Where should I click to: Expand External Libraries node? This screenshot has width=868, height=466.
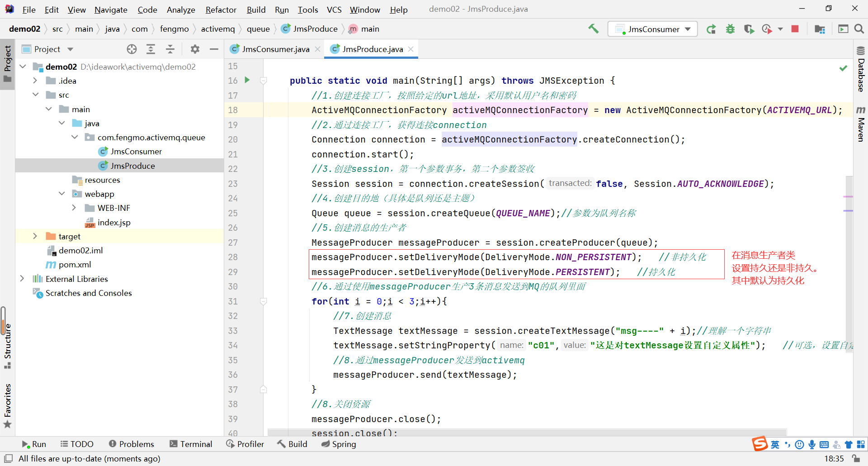(x=22, y=279)
